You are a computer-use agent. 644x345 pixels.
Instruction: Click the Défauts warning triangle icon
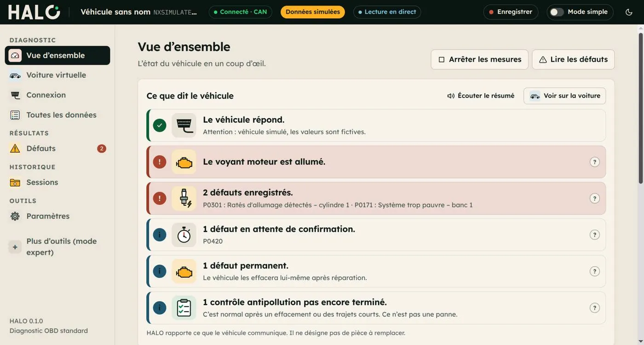pyautogui.click(x=15, y=149)
